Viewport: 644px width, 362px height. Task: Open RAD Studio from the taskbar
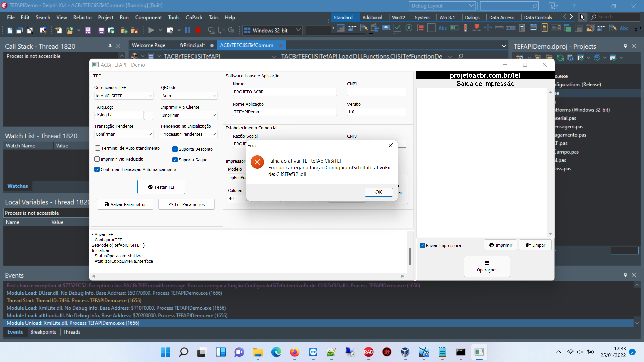tap(368, 352)
